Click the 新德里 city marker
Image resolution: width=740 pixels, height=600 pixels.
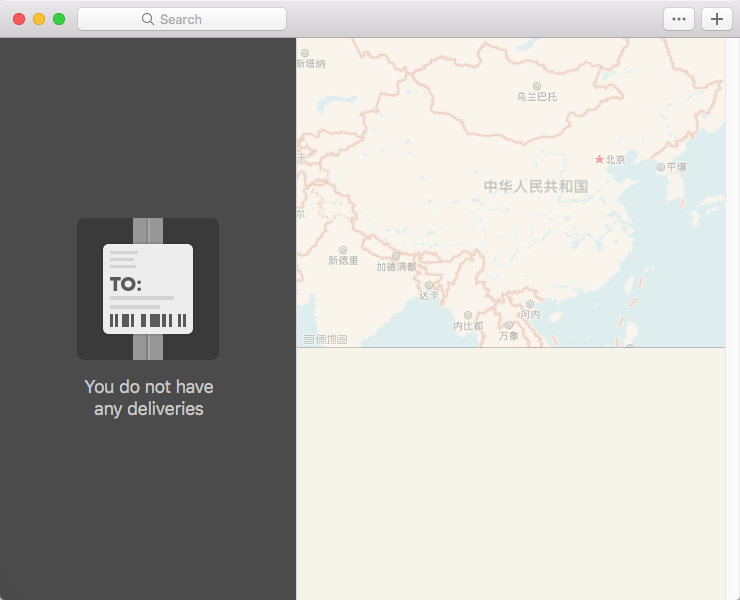343,250
